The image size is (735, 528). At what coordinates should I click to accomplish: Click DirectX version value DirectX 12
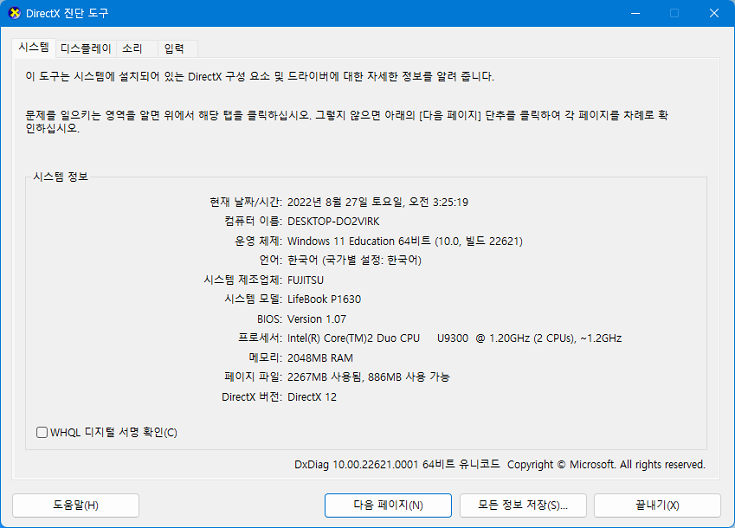(312, 397)
